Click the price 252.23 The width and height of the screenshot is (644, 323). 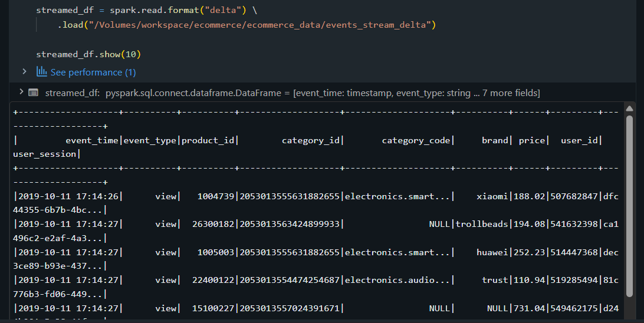(x=530, y=252)
